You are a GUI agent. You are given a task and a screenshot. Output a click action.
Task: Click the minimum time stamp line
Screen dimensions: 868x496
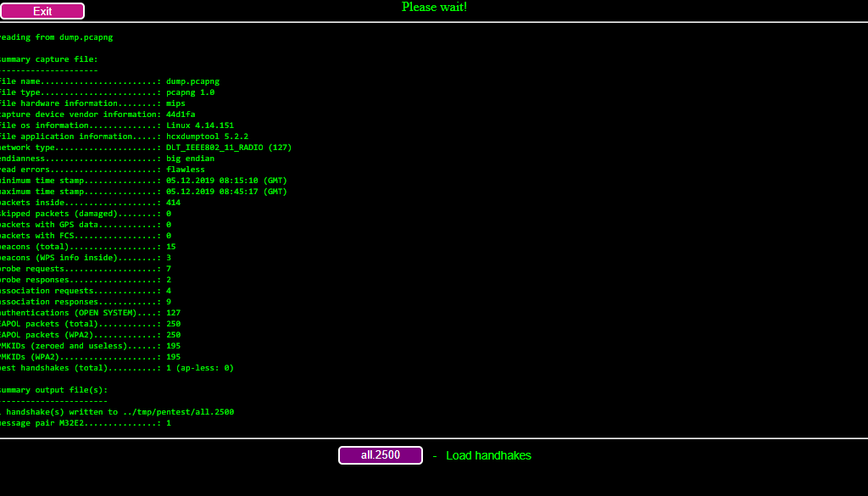click(x=142, y=181)
